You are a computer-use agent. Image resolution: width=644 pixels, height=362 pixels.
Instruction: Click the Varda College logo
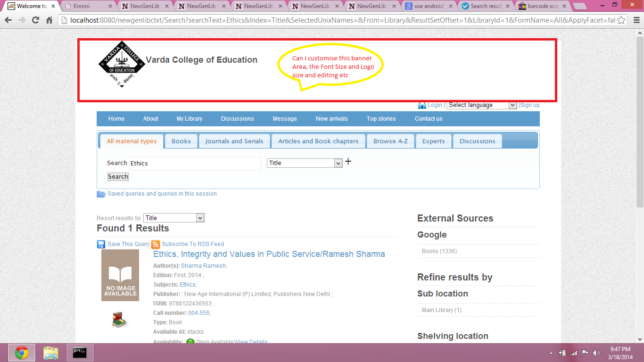click(122, 65)
